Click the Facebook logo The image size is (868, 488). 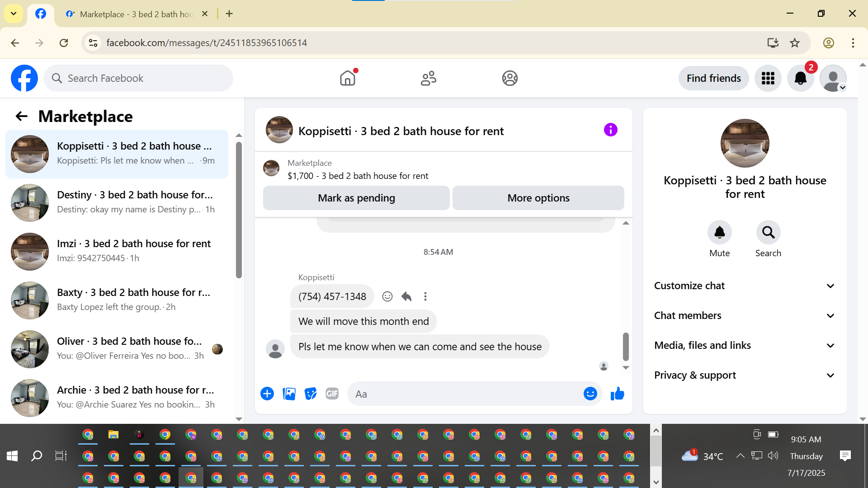[x=24, y=78]
